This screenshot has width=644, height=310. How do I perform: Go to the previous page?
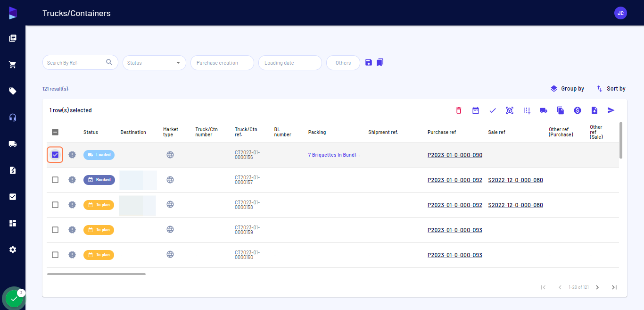click(560, 287)
